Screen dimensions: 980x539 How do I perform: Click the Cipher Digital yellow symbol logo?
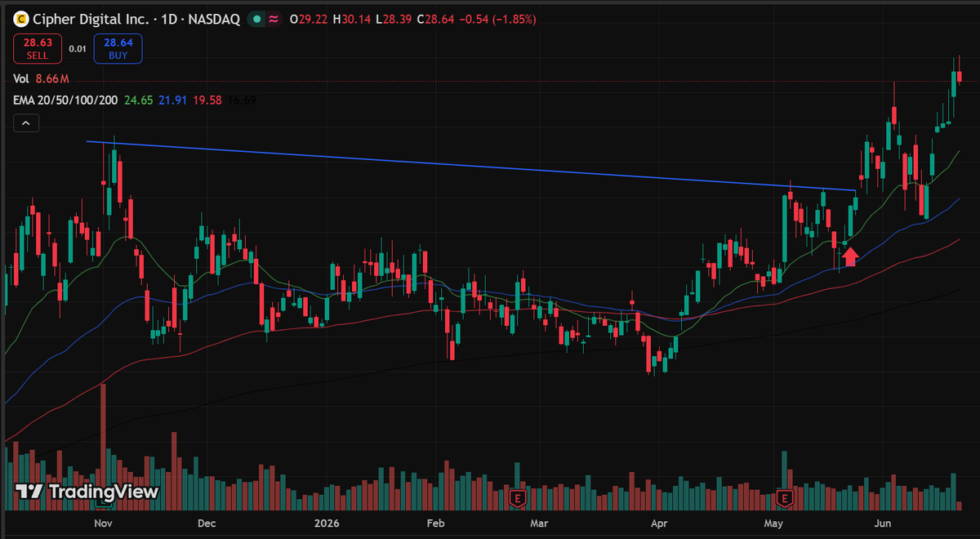pyautogui.click(x=21, y=18)
